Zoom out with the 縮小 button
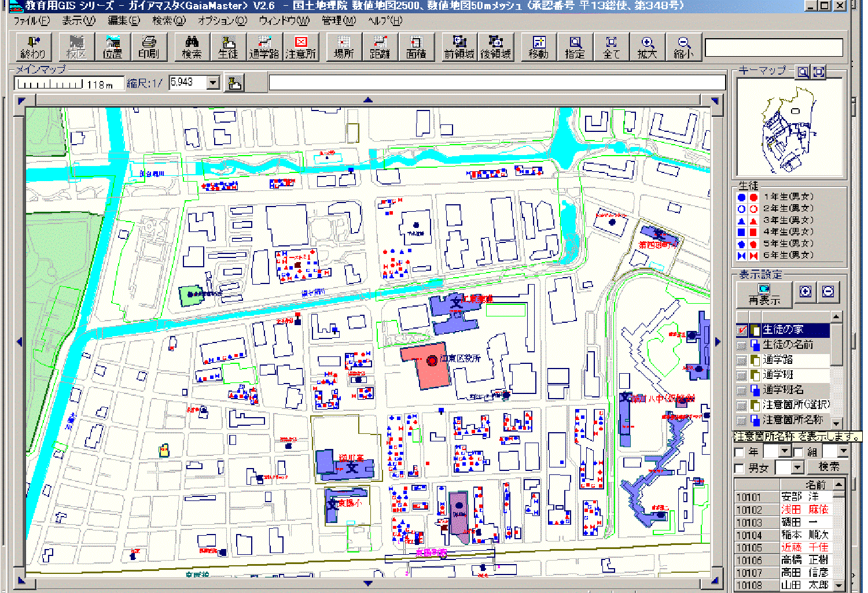 683,47
